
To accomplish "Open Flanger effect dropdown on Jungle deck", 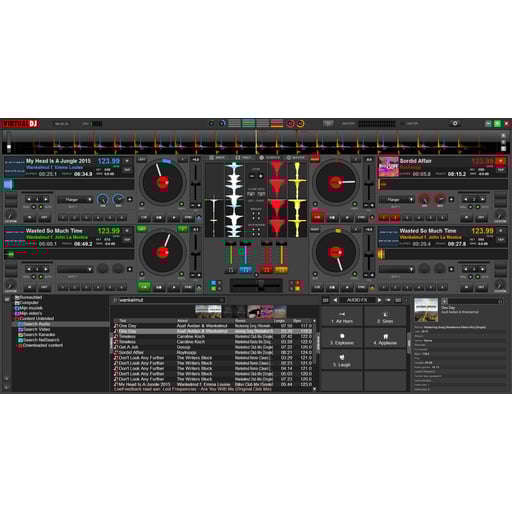I will click(x=75, y=199).
